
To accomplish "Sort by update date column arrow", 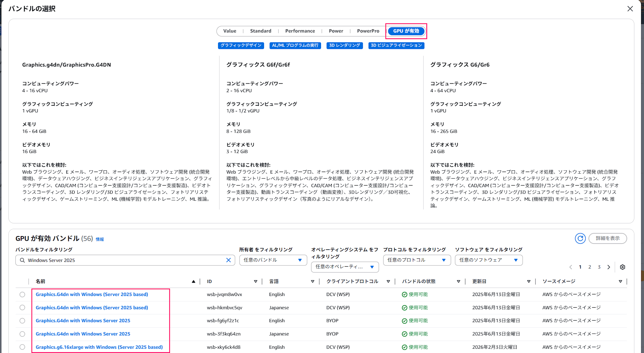I will coord(528,281).
